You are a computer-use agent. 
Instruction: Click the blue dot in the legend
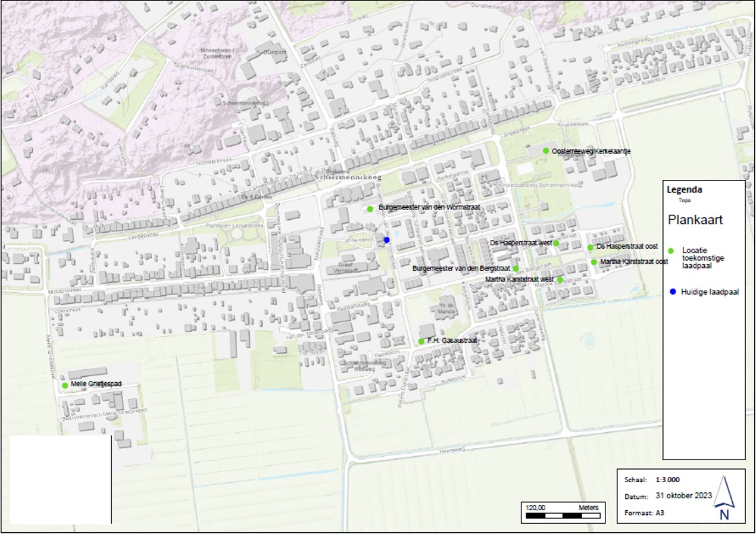pos(672,291)
